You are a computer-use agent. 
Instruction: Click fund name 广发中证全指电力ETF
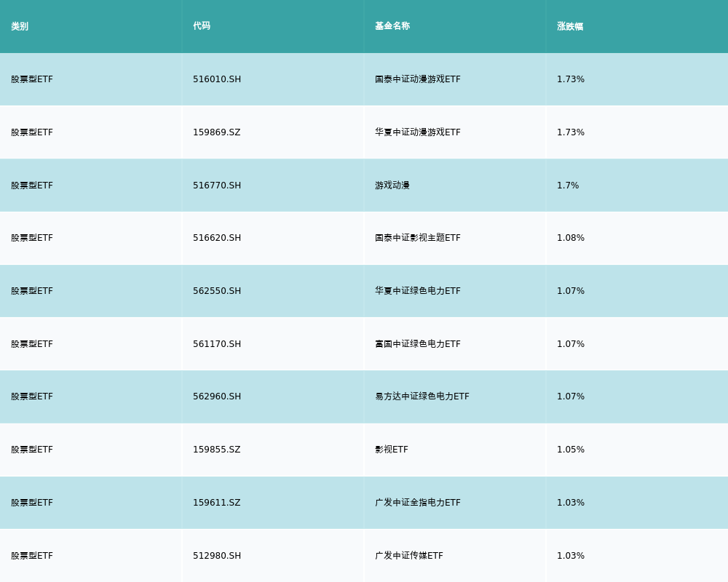pyautogui.click(x=418, y=503)
